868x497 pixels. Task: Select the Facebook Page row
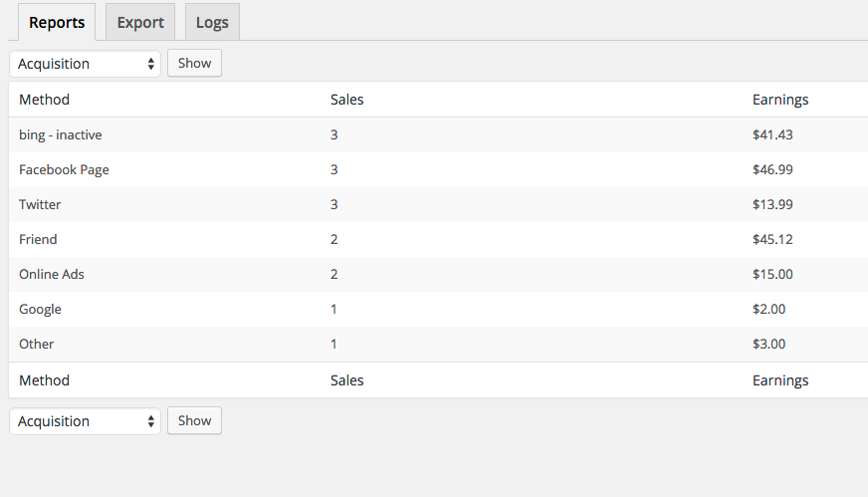pos(65,169)
